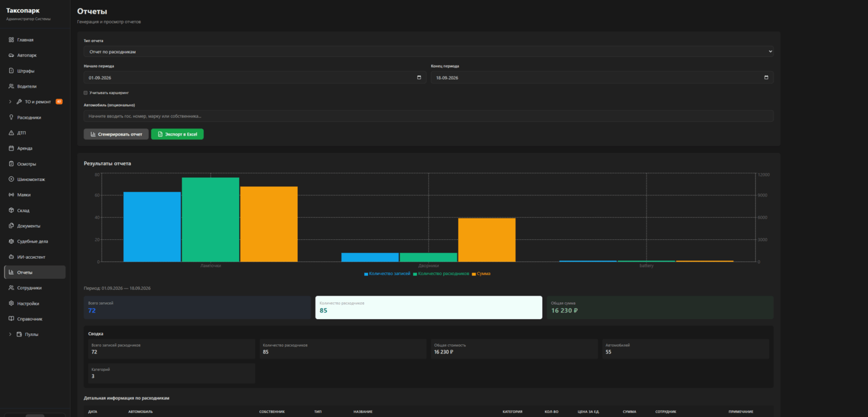This screenshot has width=868, height=417.
Task: Select the Водители people icon
Action: pos(11,86)
